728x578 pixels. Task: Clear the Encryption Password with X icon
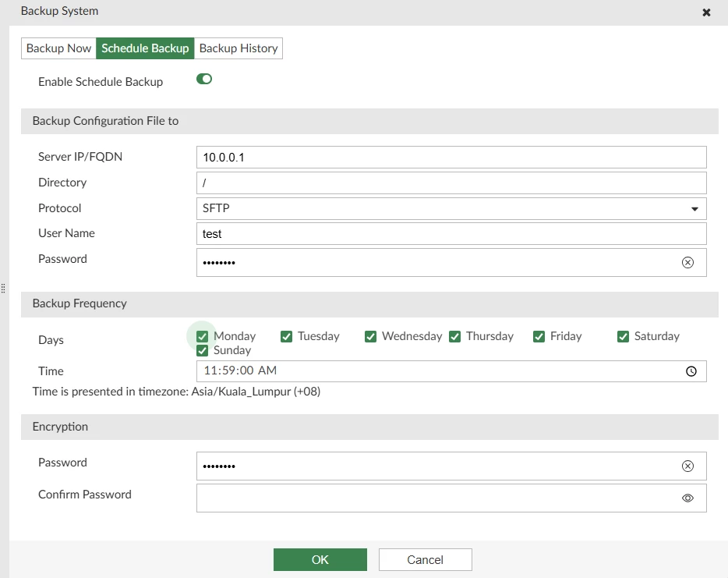point(687,466)
